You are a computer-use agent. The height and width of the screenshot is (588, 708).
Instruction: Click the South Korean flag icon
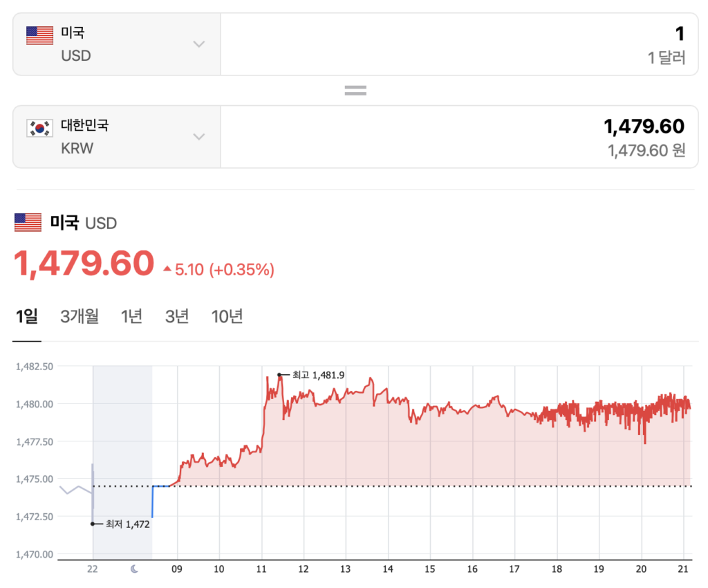pos(39,129)
